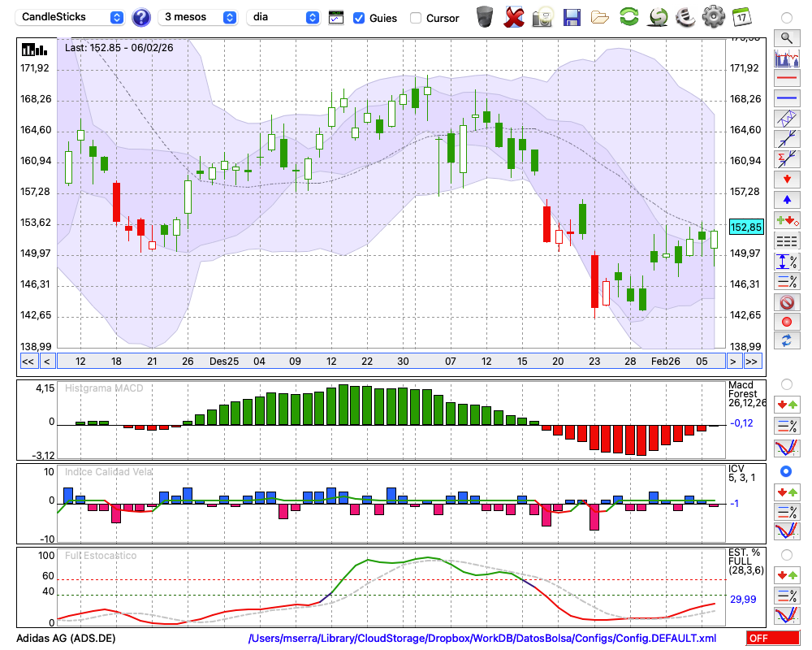Screen dimensions: 812x650
Task: Click the green globe reload icon
Action: point(659,17)
